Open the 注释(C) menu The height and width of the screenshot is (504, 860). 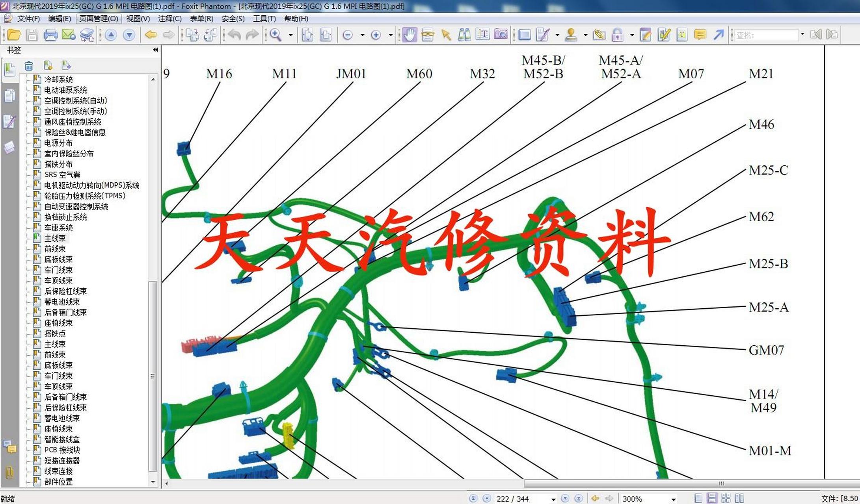pos(170,19)
